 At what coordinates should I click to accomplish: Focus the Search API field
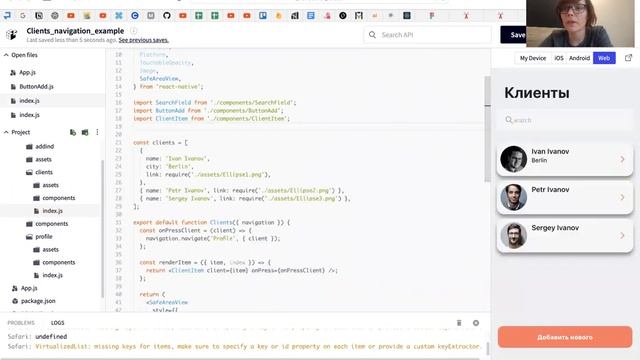[427, 35]
